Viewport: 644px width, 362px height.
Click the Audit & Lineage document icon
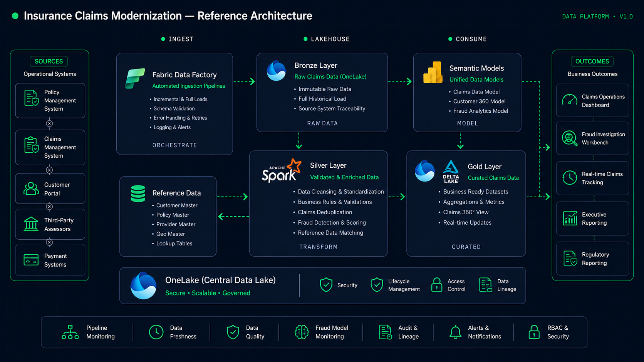click(x=385, y=332)
